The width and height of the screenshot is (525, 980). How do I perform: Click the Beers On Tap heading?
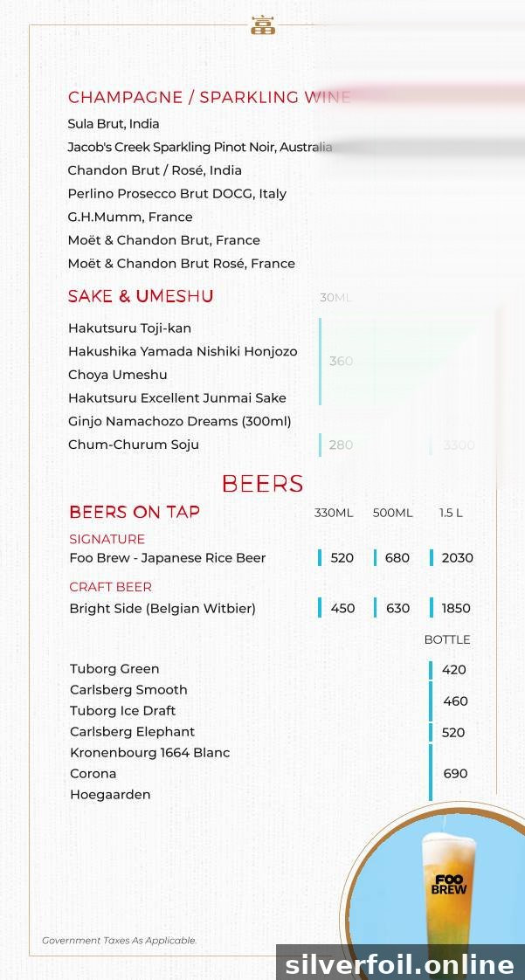[135, 513]
